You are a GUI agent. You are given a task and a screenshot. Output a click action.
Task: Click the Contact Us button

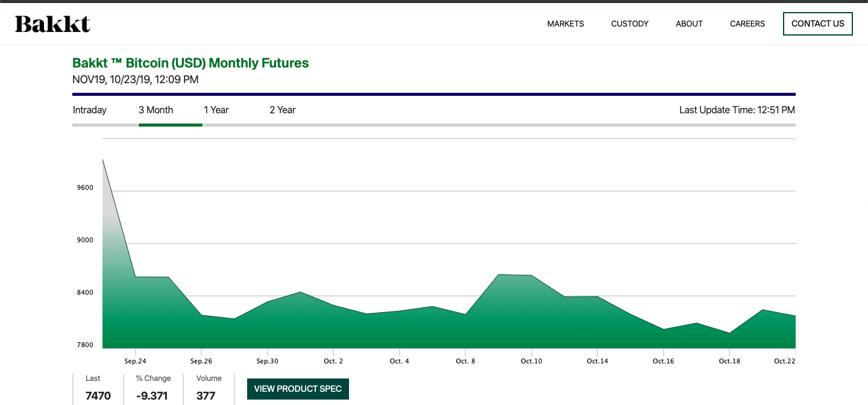pyautogui.click(x=818, y=24)
